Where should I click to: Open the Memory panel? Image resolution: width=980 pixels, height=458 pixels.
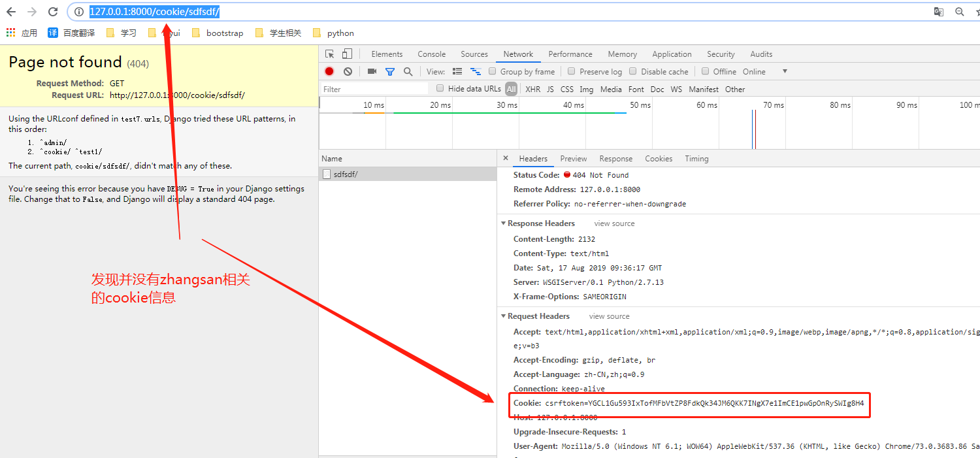(x=622, y=54)
